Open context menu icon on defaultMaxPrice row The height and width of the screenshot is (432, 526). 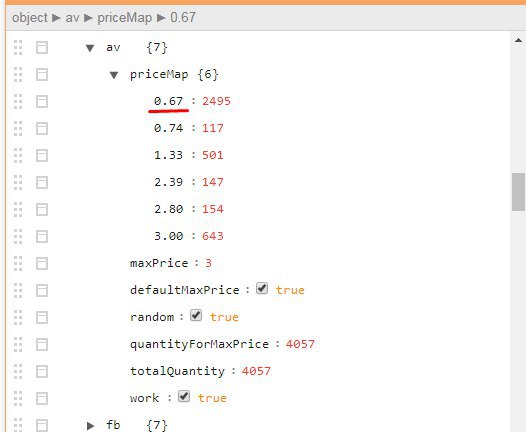point(42,290)
